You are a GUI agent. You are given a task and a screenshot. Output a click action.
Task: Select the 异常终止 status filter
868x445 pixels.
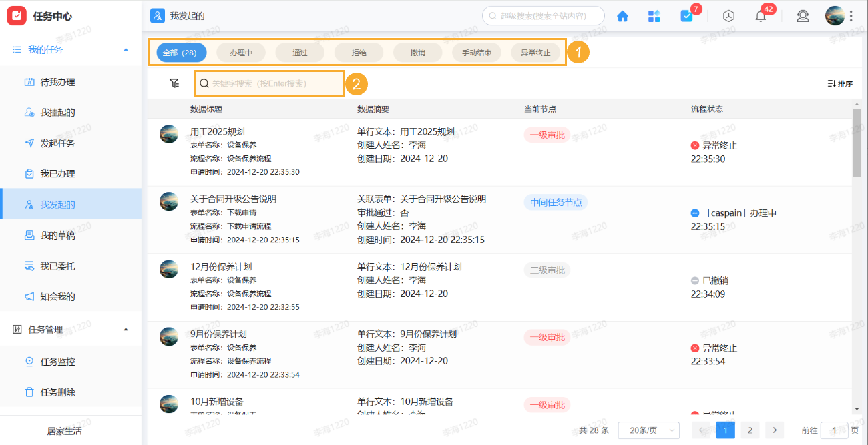click(536, 52)
